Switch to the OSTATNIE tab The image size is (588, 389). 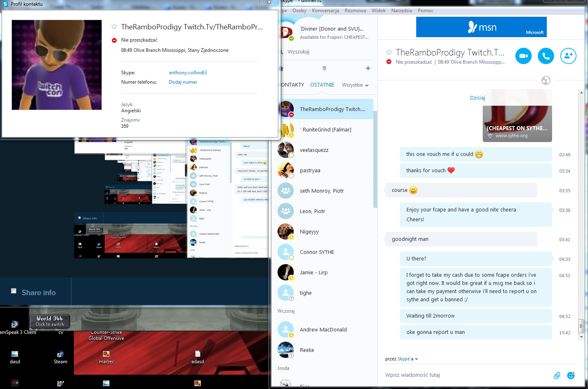pos(322,85)
